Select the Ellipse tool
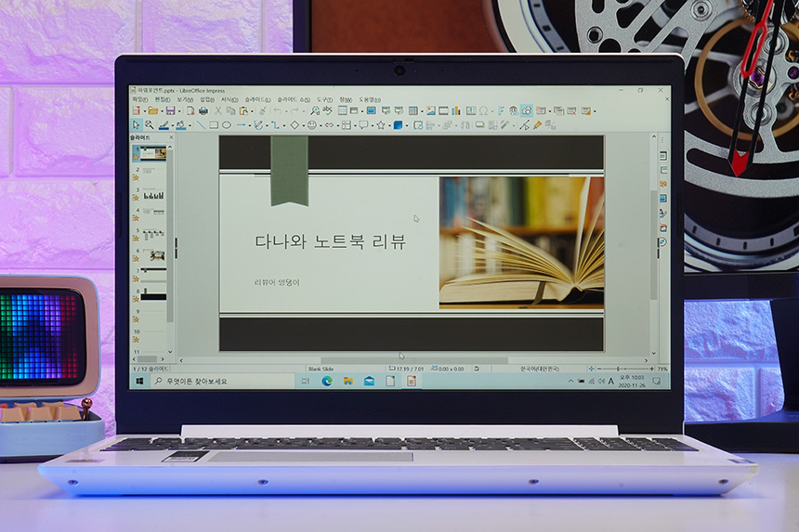This screenshot has height=532, width=799. 227,124
